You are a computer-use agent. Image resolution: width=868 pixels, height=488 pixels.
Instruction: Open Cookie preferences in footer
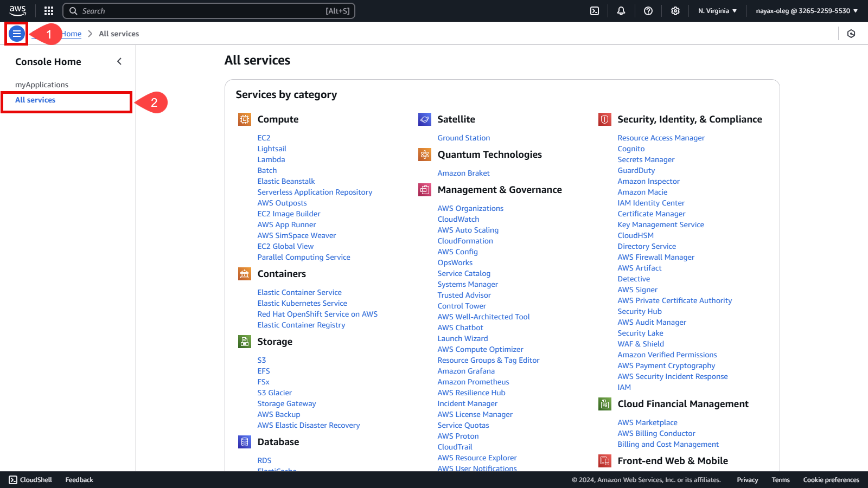(831, 480)
